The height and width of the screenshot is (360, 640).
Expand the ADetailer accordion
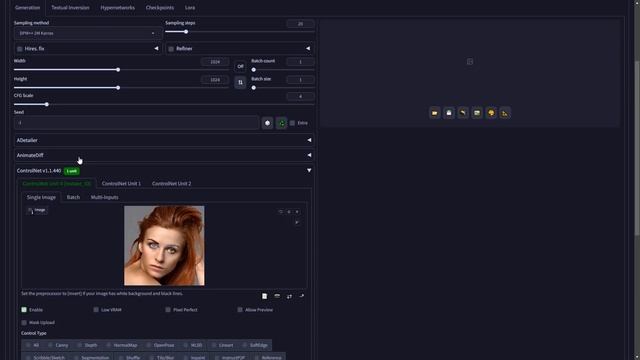(x=164, y=140)
